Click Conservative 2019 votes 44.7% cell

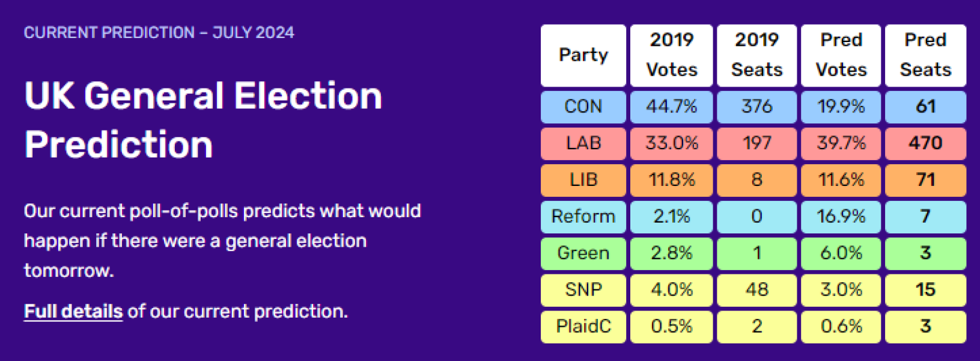click(x=671, y=106)
